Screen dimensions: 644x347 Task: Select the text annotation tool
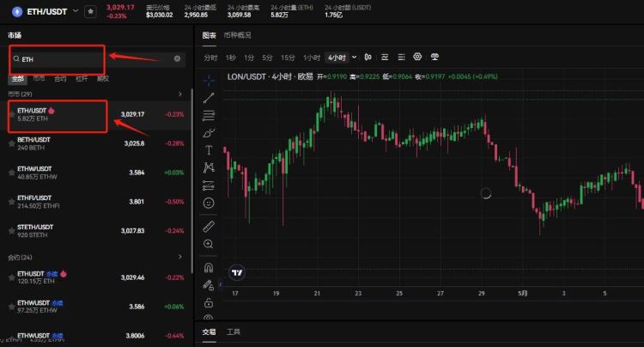pyautogui.click(x=209, y=150)
